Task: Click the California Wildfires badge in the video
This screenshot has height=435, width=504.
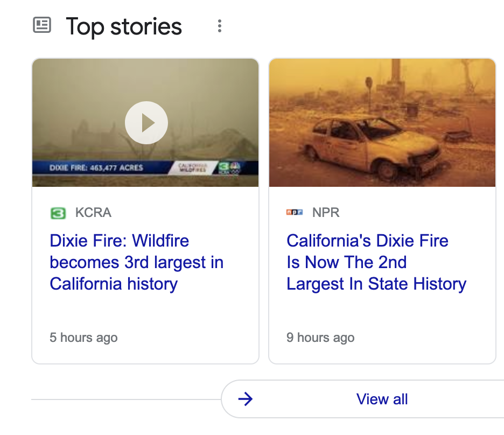Action: (x=192, y=167)
